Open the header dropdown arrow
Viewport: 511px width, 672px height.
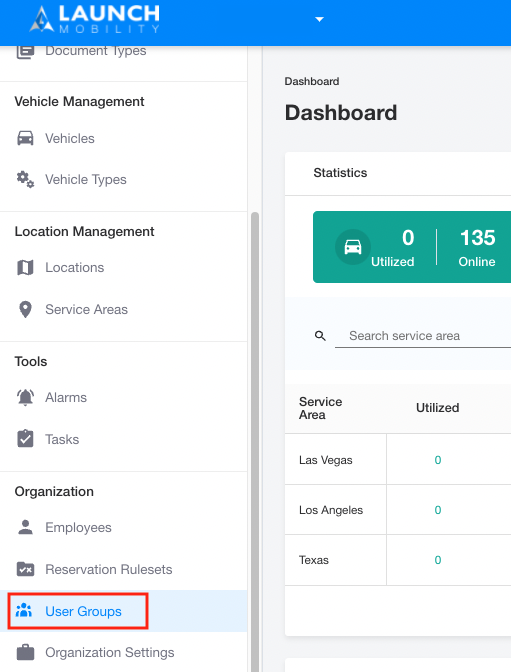click(319, 19)
